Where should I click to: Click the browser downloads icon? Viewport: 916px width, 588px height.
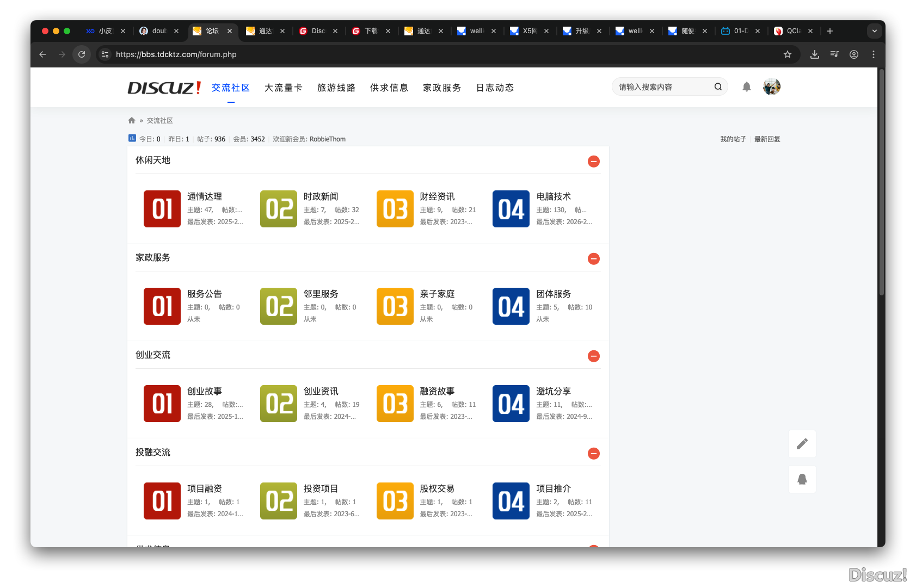814,54
